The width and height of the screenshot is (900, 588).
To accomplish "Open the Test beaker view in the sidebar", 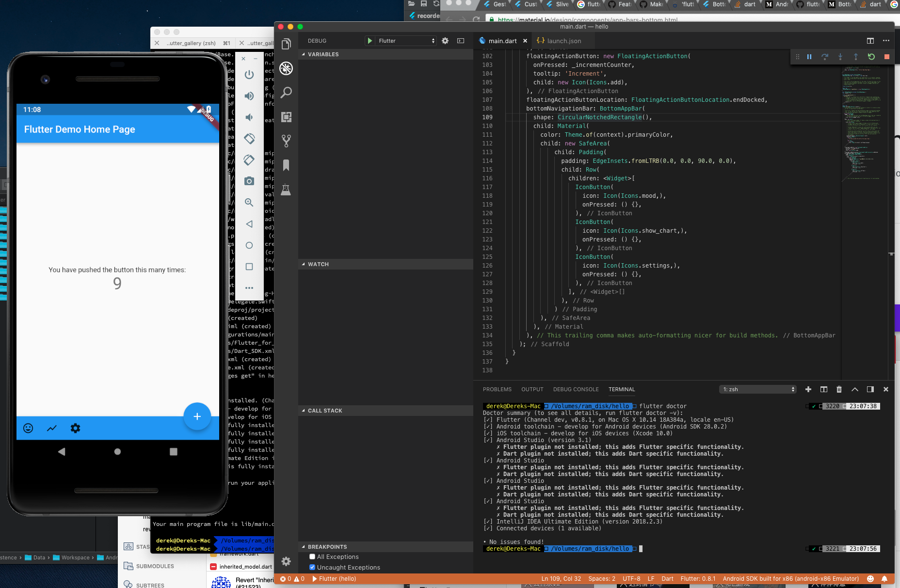I will coord(286,190).
